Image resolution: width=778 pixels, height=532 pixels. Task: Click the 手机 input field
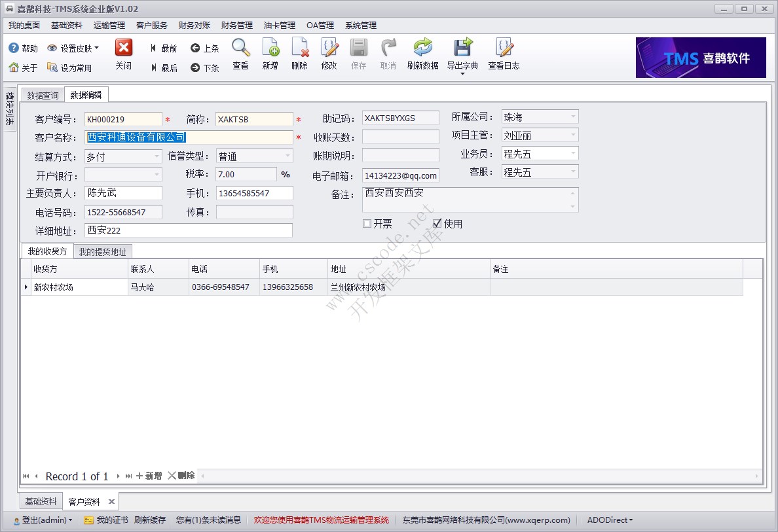(255, 193)
